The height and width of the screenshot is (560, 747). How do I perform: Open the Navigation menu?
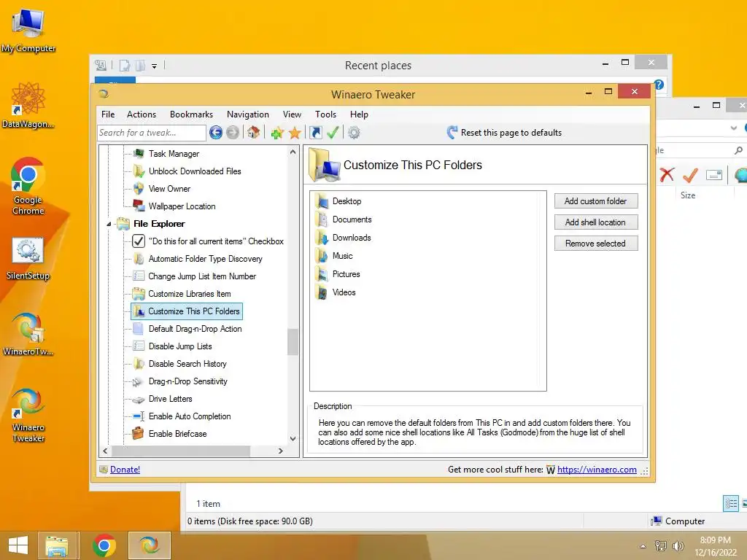pyautogui.click(x=248, y=114)
